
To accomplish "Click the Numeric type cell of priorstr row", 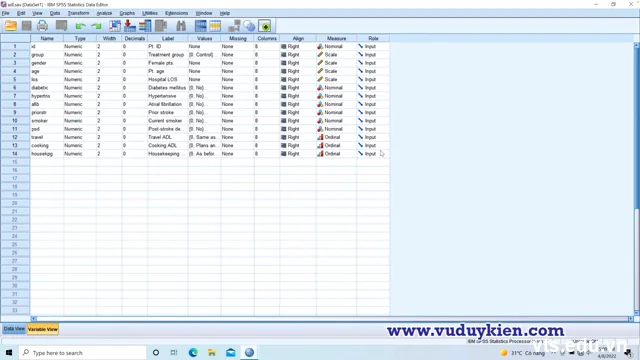I will coord(80,112).
